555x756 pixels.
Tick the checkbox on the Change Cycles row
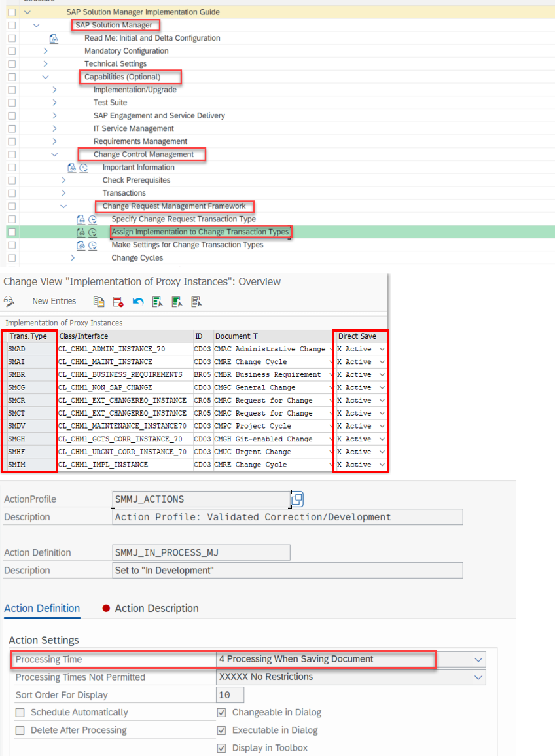[12, 258]
